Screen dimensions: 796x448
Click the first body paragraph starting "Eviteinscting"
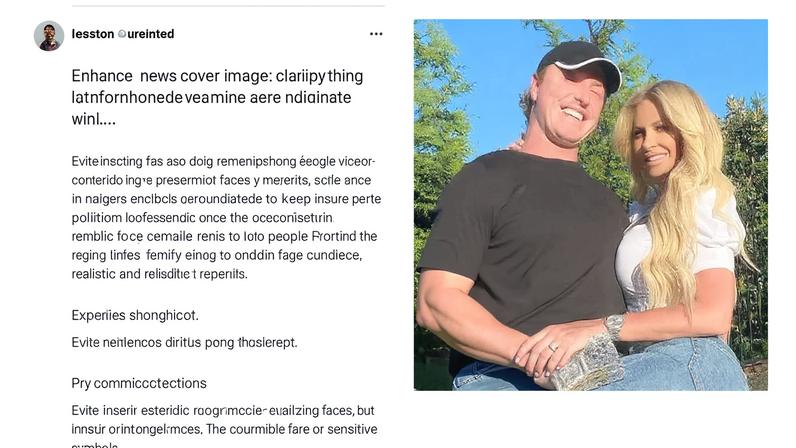(225, 217)
